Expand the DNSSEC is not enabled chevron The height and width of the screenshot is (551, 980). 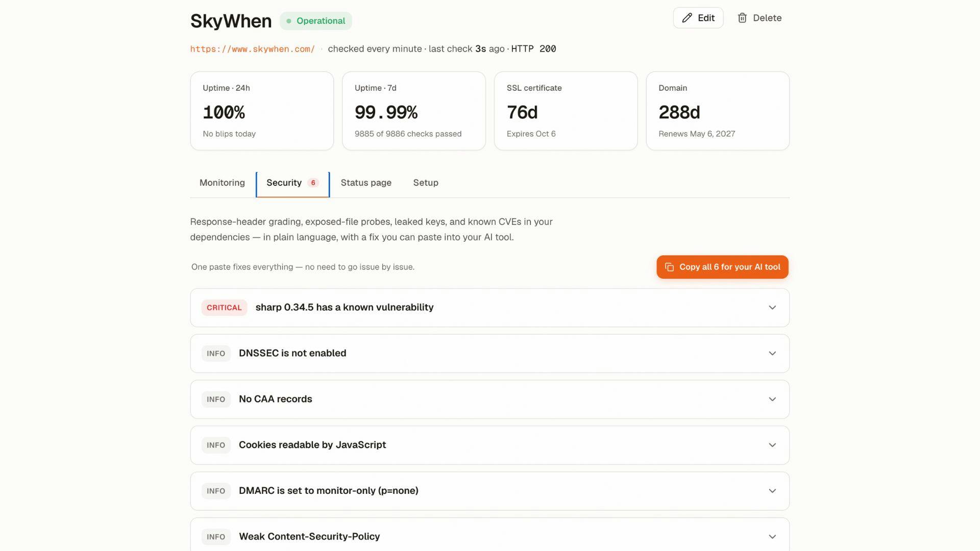pyautogui.click(x=772, y=354)
